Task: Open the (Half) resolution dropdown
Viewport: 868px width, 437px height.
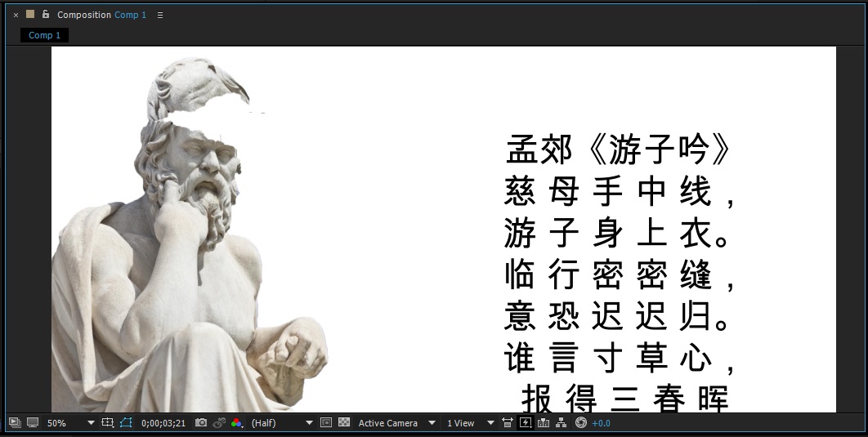Action: pyautogui.click(x=282, y=423)
